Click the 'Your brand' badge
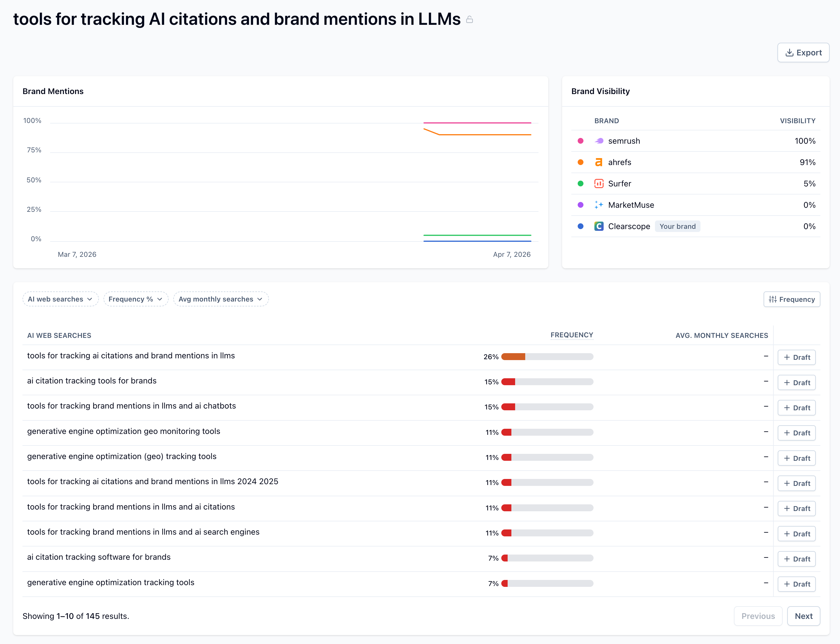The width and height of the screenshot is (840, 644). 677,226
